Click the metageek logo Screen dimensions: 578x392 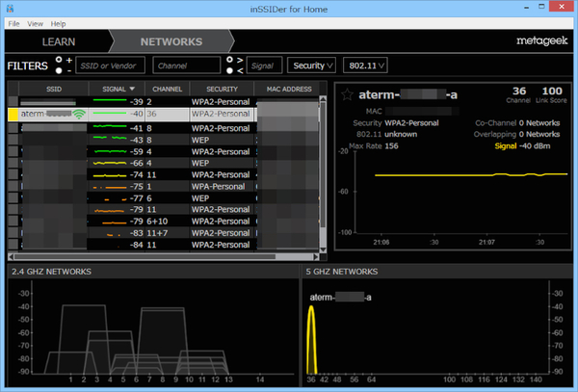pyautogui.click(x=539, y=41)
